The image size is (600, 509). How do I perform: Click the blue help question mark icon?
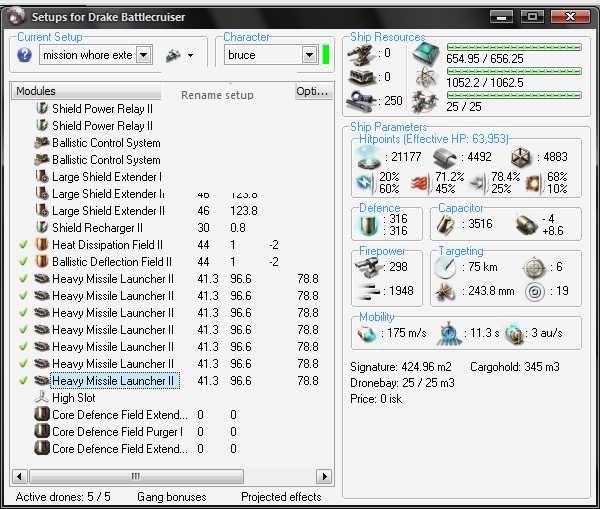tap(24, 55)
